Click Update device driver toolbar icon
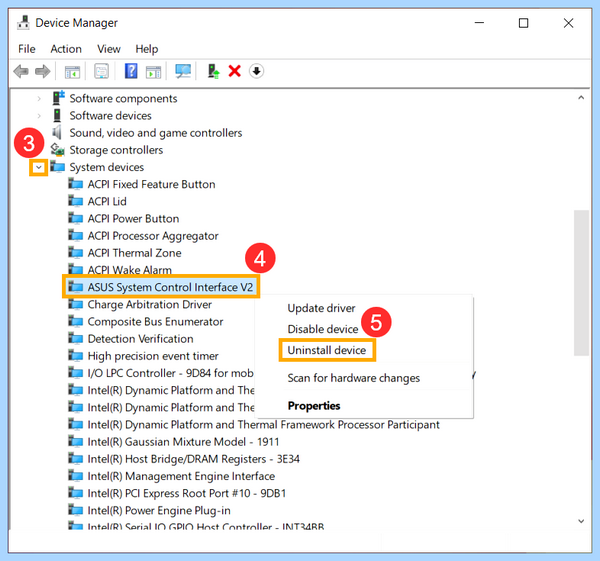Image resolution: width=600 pixels, height=561 pixels. click(213, 71)
